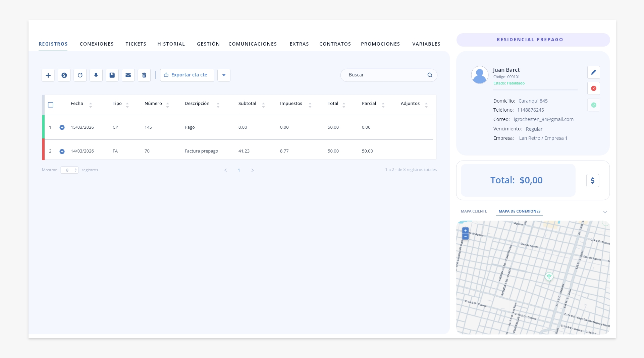
Task: Click the date 14/03/2026
Action: tap(82, 151)
